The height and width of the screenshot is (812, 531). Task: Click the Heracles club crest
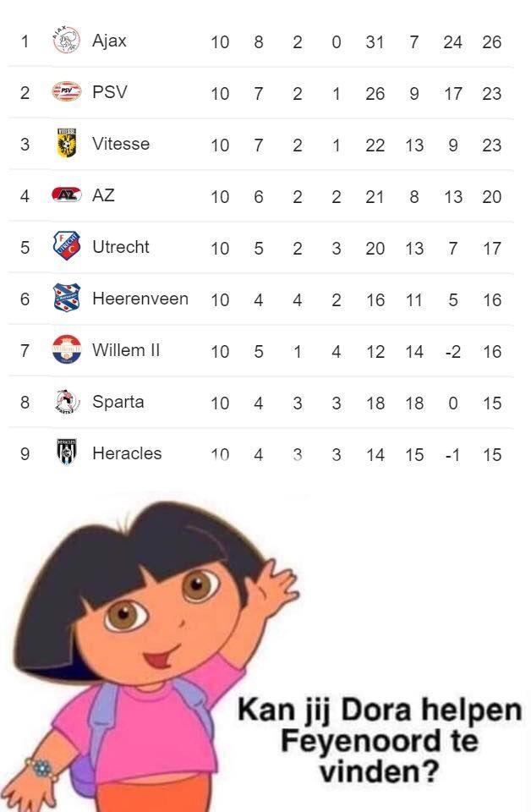click(66, 453)
